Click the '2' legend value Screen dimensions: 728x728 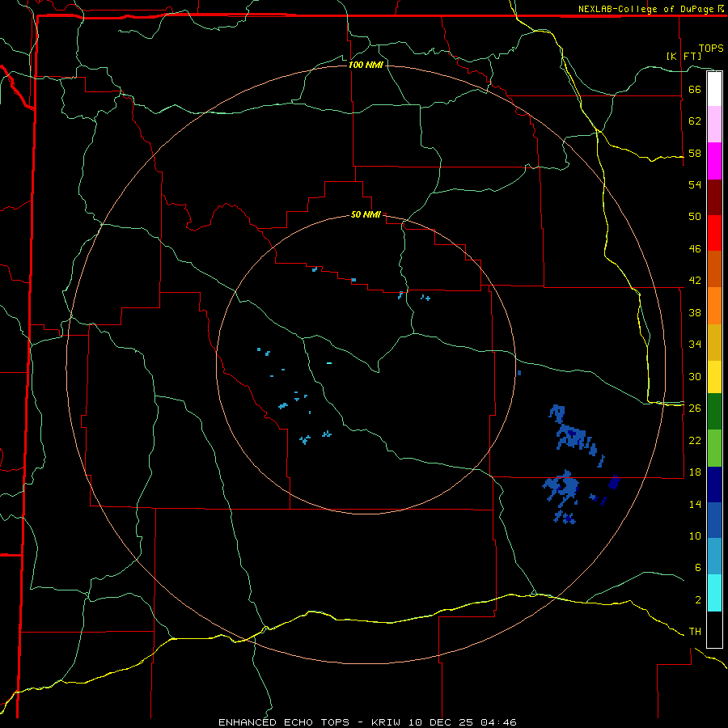(x=698, y=600)
